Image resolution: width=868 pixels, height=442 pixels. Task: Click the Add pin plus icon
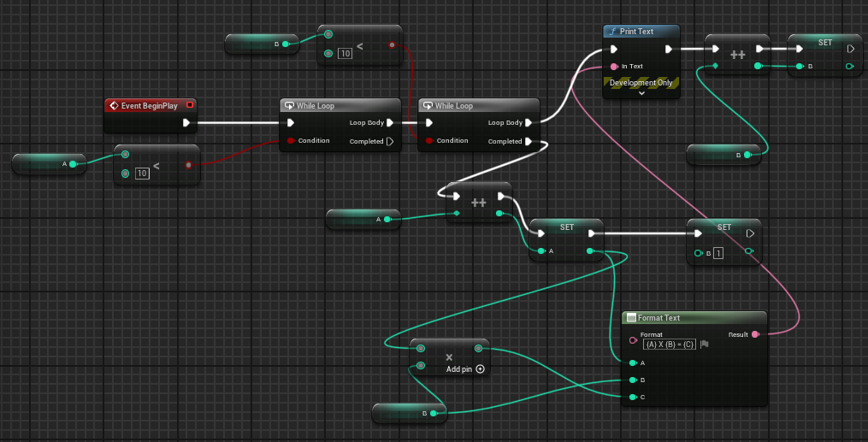[x=480, y=369]
